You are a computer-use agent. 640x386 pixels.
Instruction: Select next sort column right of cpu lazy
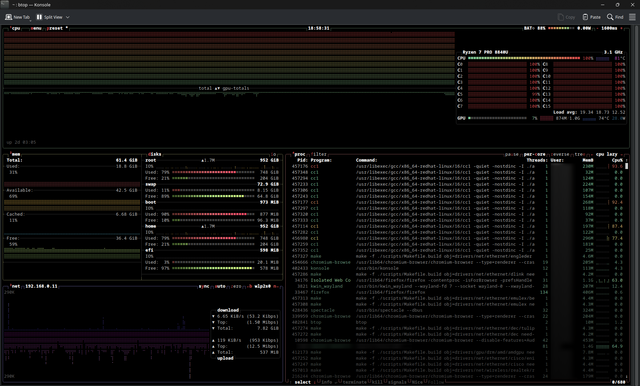tap(622, 154)
